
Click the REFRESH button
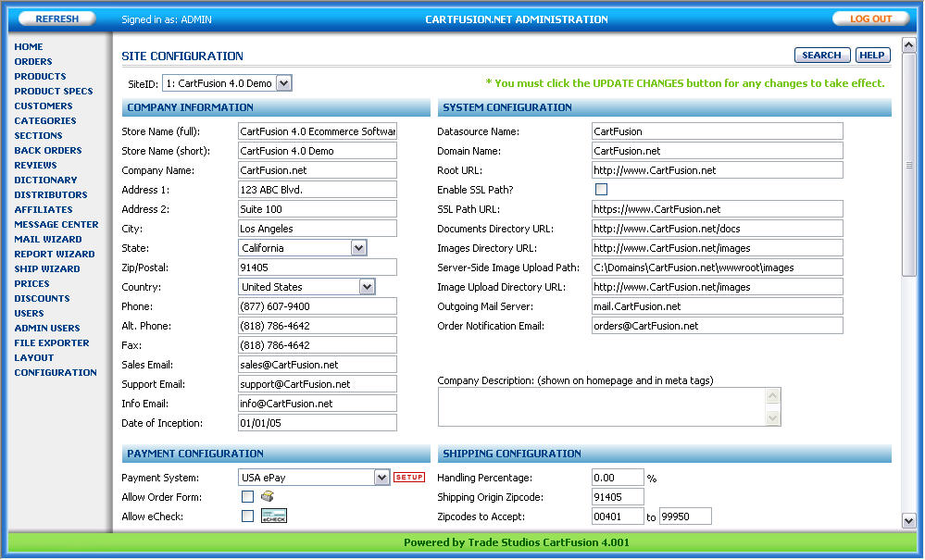57,19
